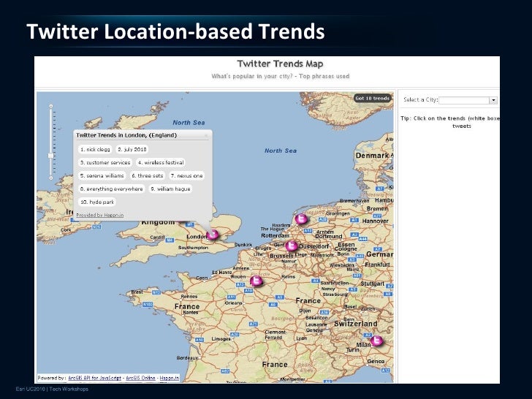
Task: Open the Select a City dropdown arrow
Action: [x=493, y=100]
